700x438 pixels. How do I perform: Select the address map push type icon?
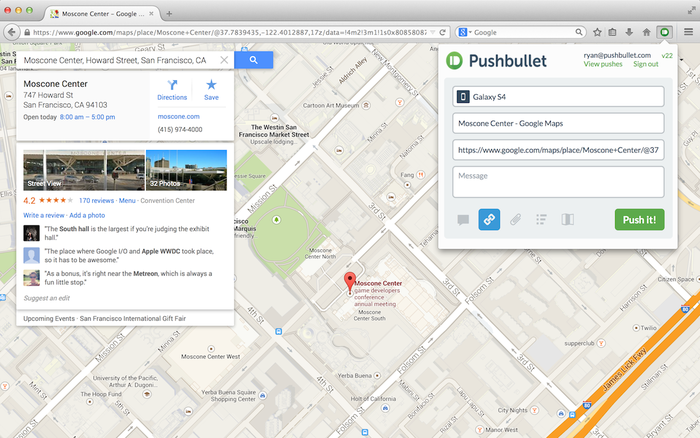[x=567, y=220]
